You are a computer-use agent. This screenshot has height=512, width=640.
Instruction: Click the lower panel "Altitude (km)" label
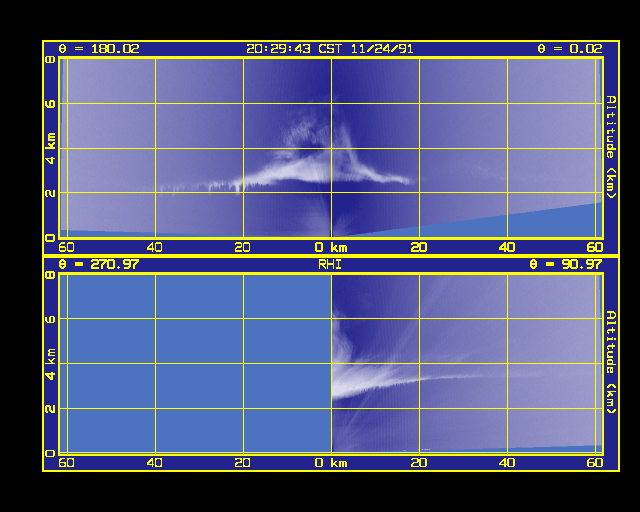(x=611, y=362)
